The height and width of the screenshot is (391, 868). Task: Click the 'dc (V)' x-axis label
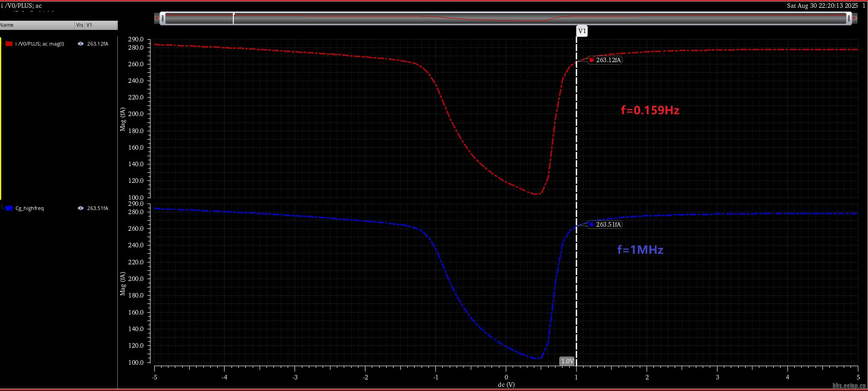pos(506,385)
